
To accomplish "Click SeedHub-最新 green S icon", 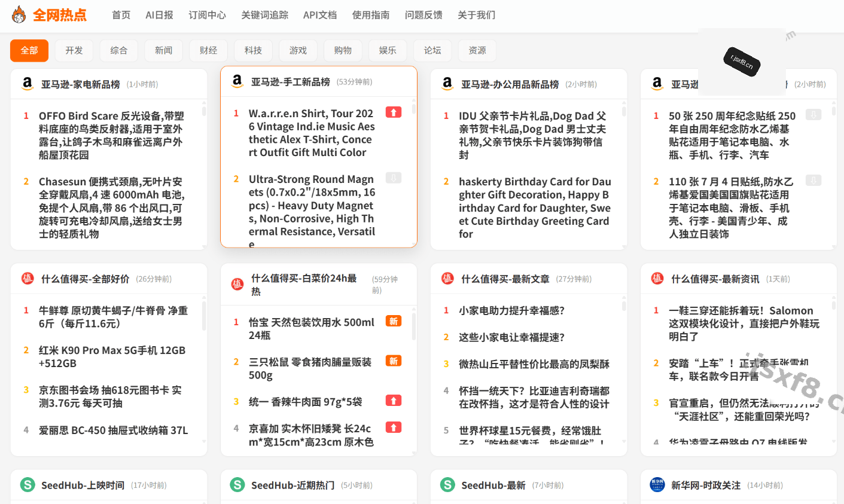I will pos(447,484).
